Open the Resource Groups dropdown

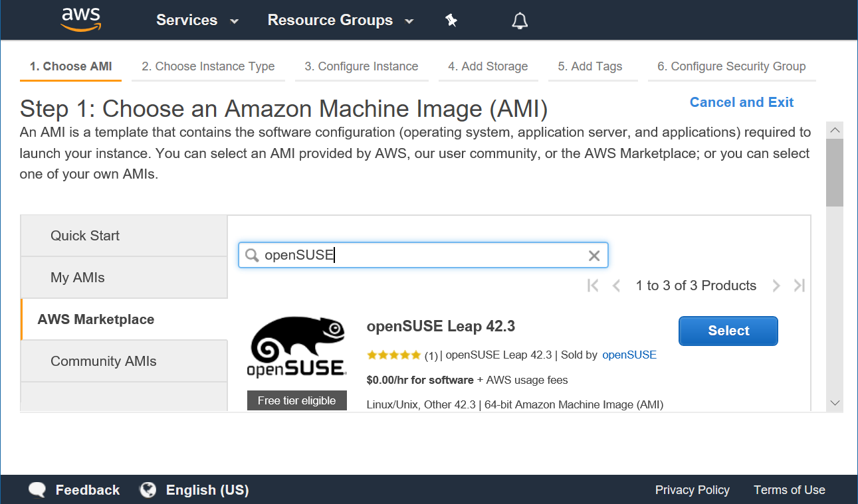[x=341, y=20]
